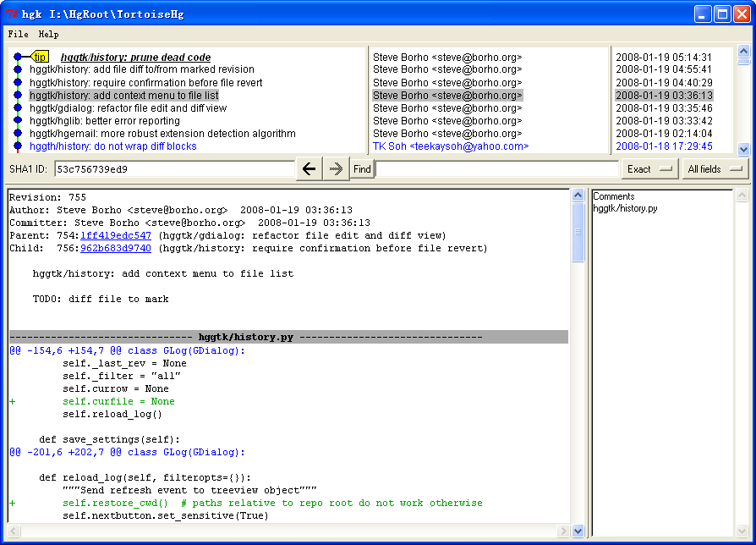Image resolution: width=756 pixels, height=545 pixels.
Task: Follow the parent revision link 1ff419edc547
Action: [x=116, y=235]
